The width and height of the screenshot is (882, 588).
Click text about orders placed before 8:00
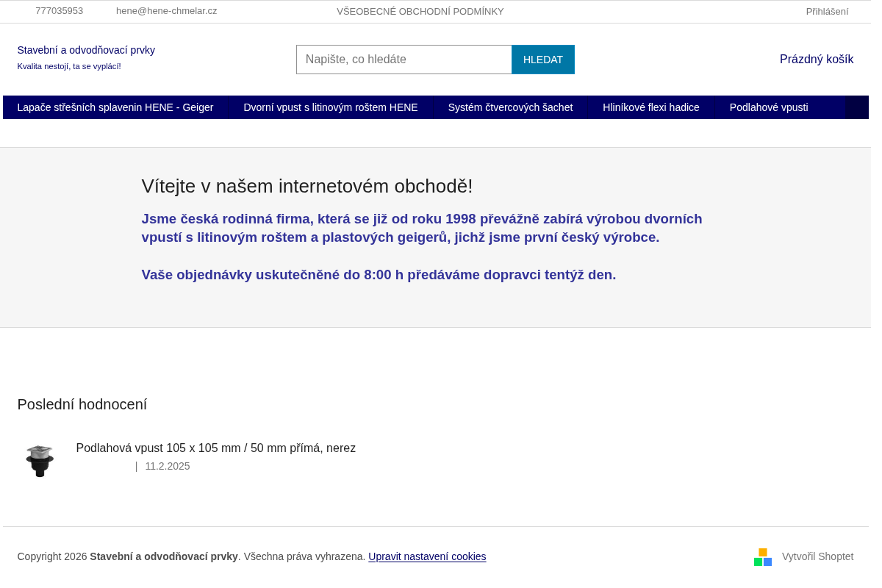click(379, 275)
